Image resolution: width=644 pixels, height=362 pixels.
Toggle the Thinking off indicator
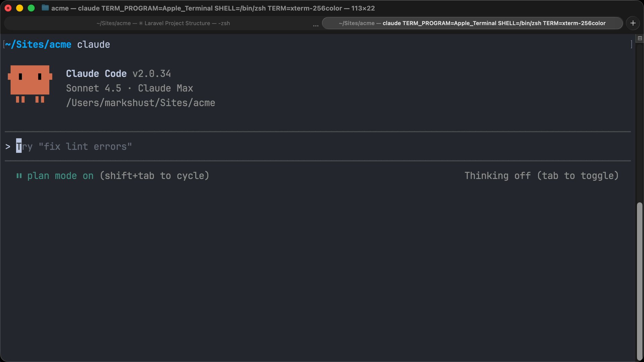click(541, 175)
